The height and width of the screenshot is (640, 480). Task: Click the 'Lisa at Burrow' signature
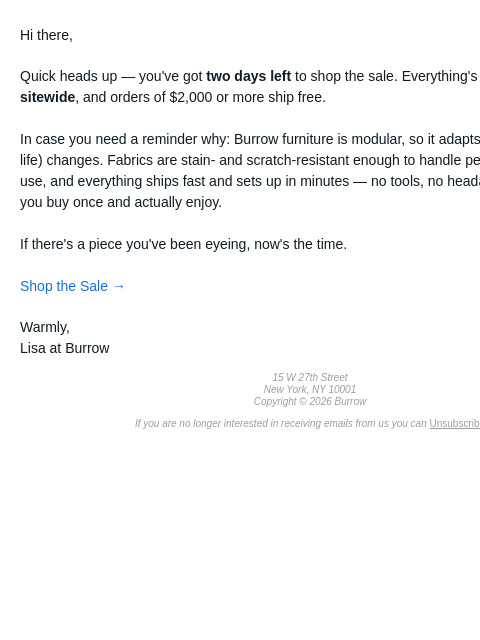(x=64, y=348)
